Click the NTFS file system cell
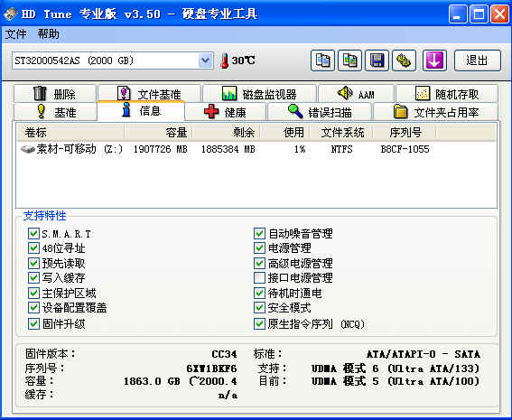The width and height of the screenshot is (512, 420). coord(341,150)
